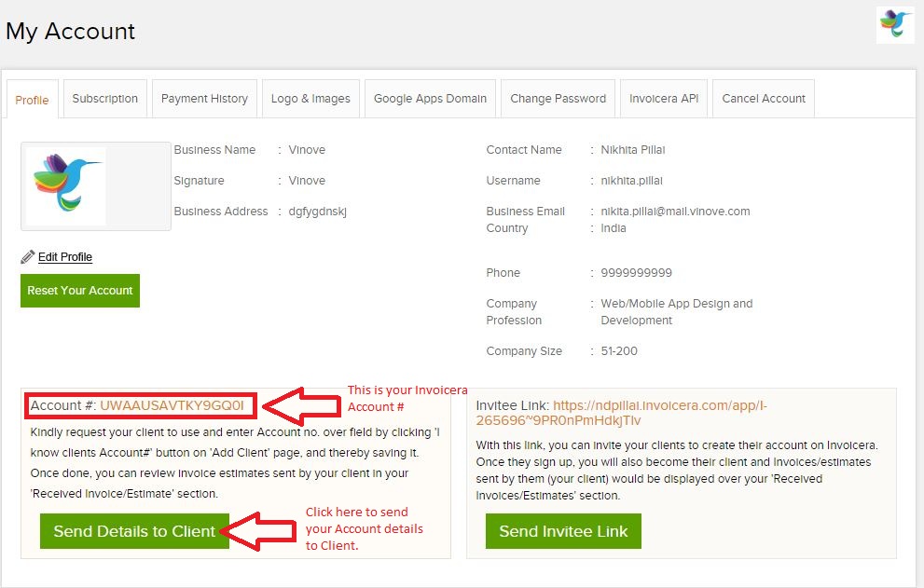
Task: Select the Google Apps Domain tab
Action: click(430, 99)
